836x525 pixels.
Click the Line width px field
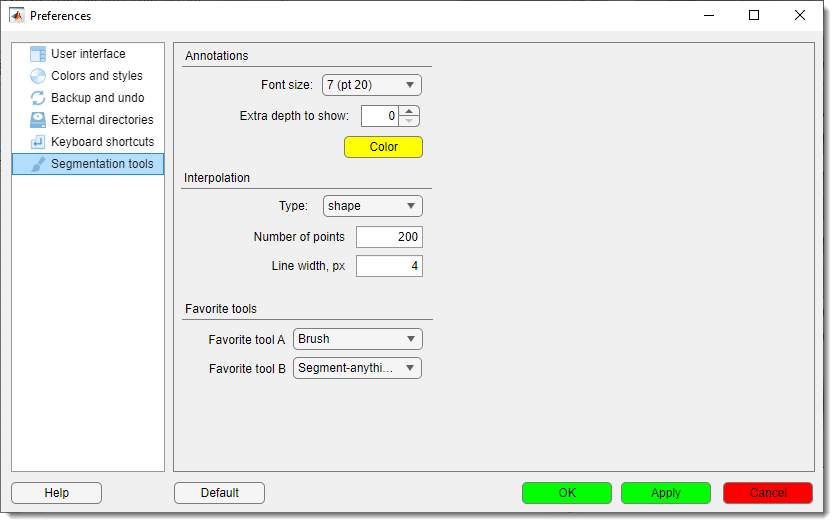tap(389, 266)
